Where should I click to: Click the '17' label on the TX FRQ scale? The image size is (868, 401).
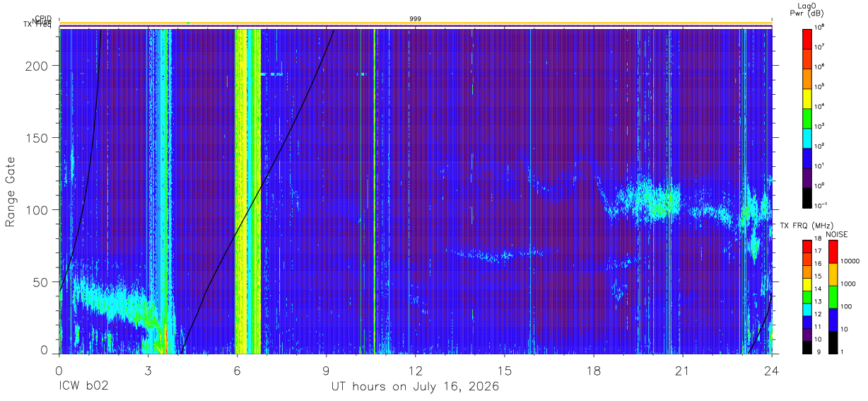tap(818, 252)
